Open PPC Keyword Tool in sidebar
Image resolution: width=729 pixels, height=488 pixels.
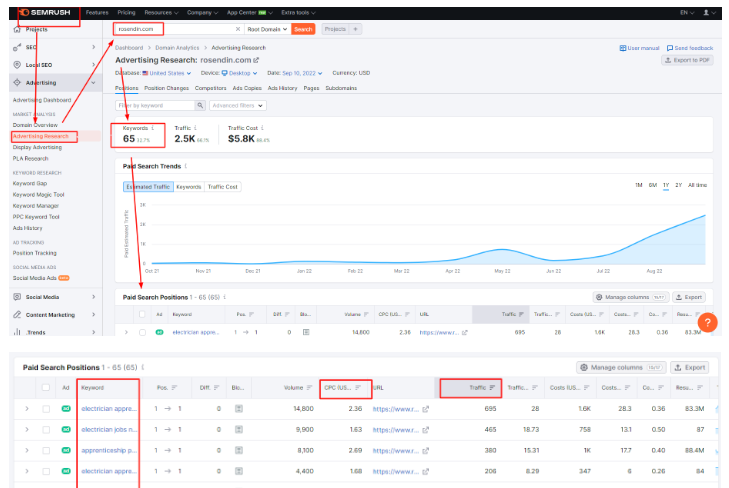pos(36,217)
